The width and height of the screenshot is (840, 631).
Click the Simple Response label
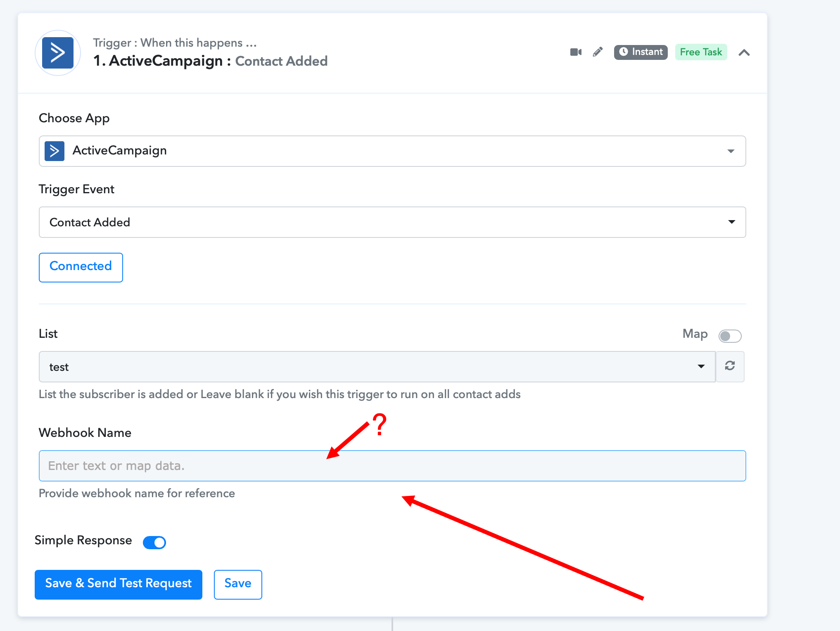83,540
